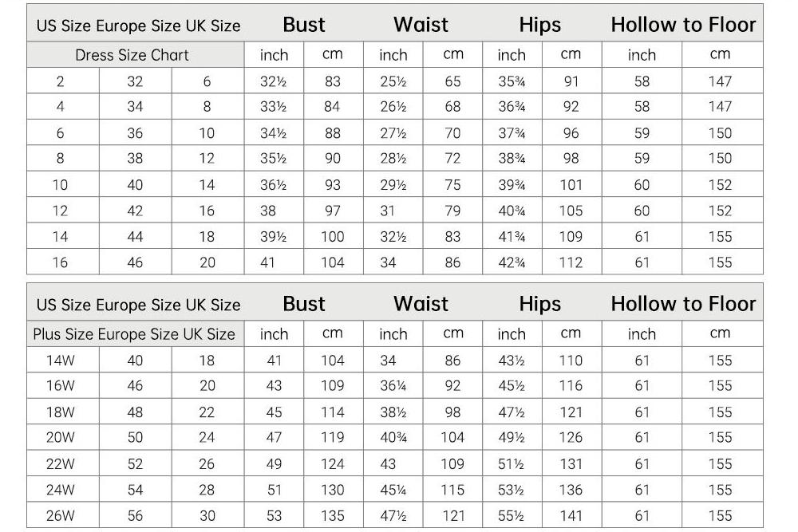Screen dimensions: 798x532
Task: Click the "Plus Size Europe Size UK Size" cell
Action: (134, 334)
